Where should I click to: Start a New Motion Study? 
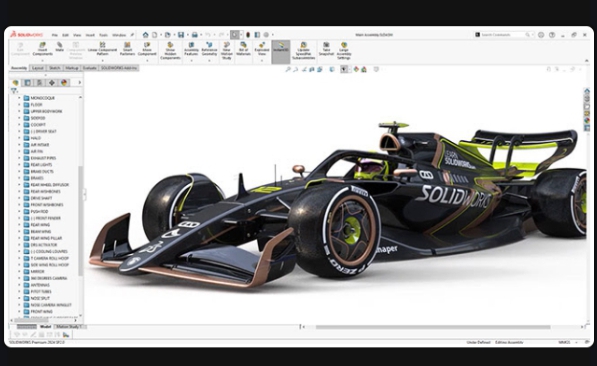227,51
